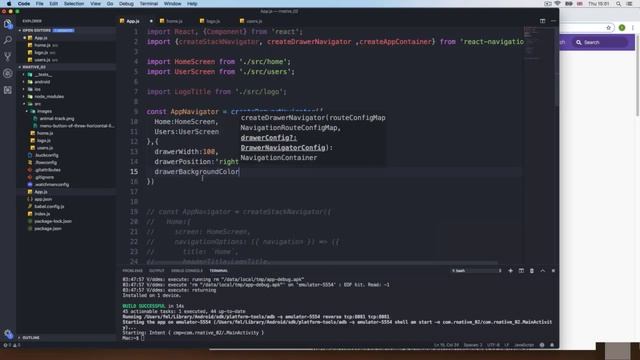The height and width of the screenshot is (360, 640).
Task: Click the Spaces indentation setting in status bar
Action: [473, 345]
